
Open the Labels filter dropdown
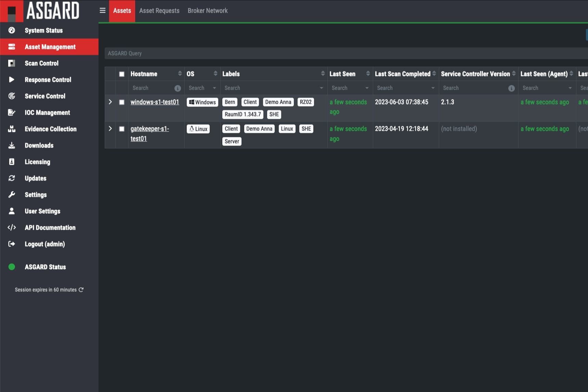pyautogui.click(x=321, y=88)
